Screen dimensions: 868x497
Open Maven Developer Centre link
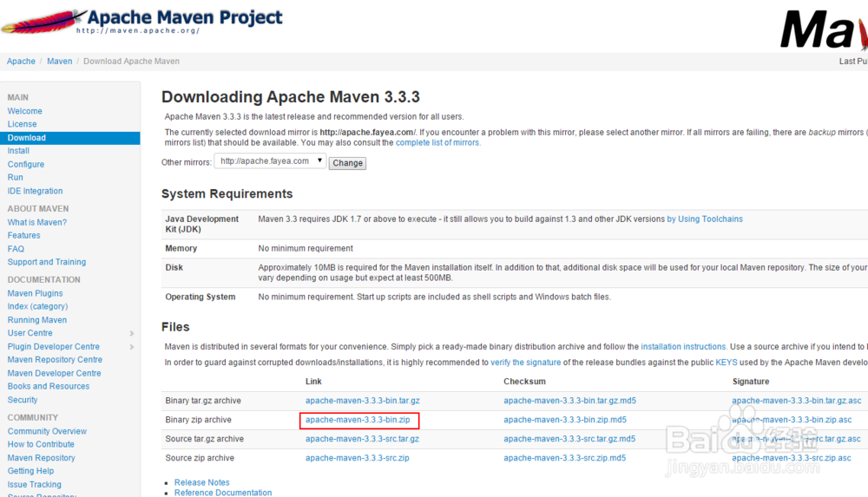coord(54,374)
